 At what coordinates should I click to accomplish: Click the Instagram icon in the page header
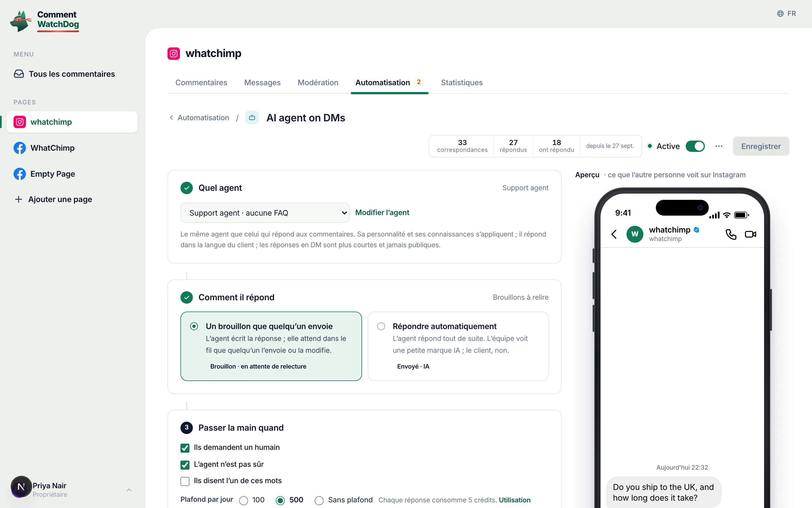[x=173, y=53]
